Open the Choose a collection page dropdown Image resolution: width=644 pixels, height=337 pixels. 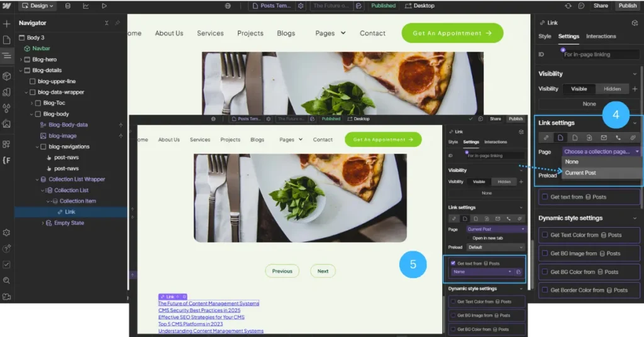tap(601, 152)
